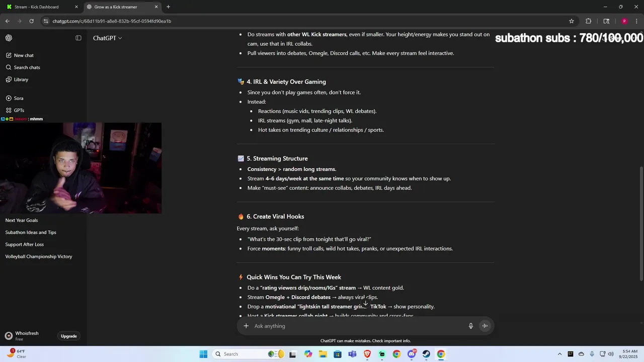Screen dimensions: 644x362
Task: Click the '5. Streaming Structure' heading
Action: coord(277,159)
